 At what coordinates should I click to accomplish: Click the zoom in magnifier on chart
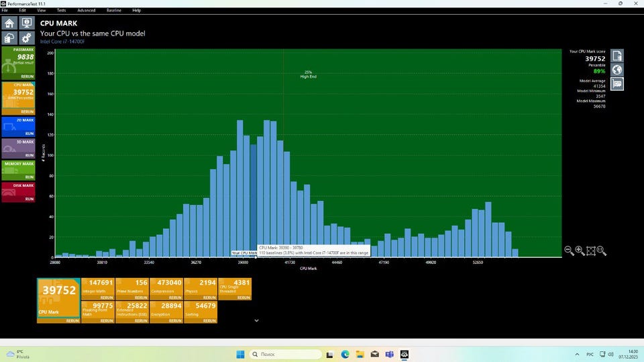(x=580, y=251)
